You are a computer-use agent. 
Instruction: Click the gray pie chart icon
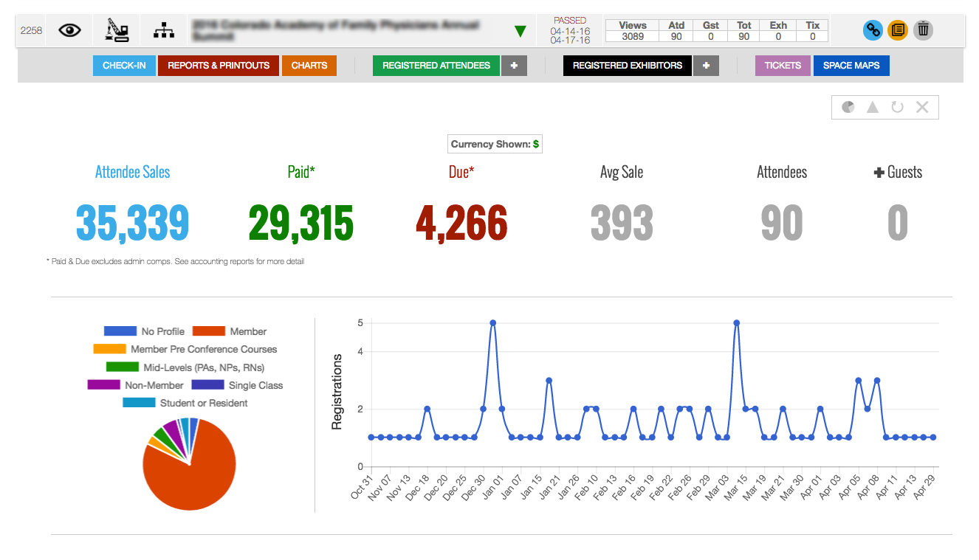coord(848,107)
